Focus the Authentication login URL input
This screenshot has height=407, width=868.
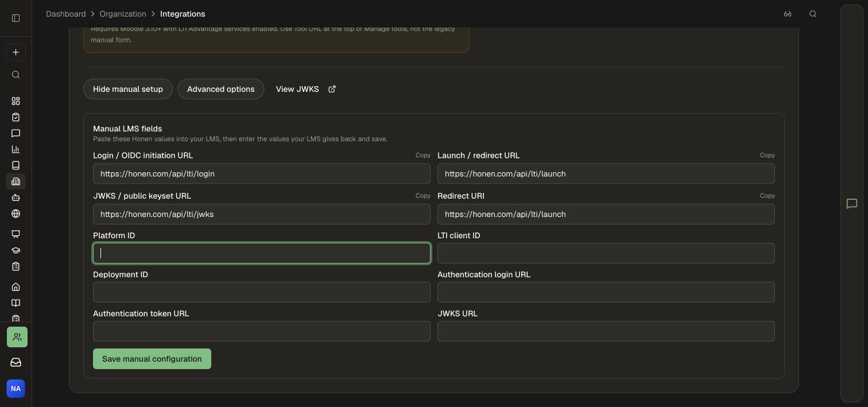pyautogui.click(x=606, y=292)
